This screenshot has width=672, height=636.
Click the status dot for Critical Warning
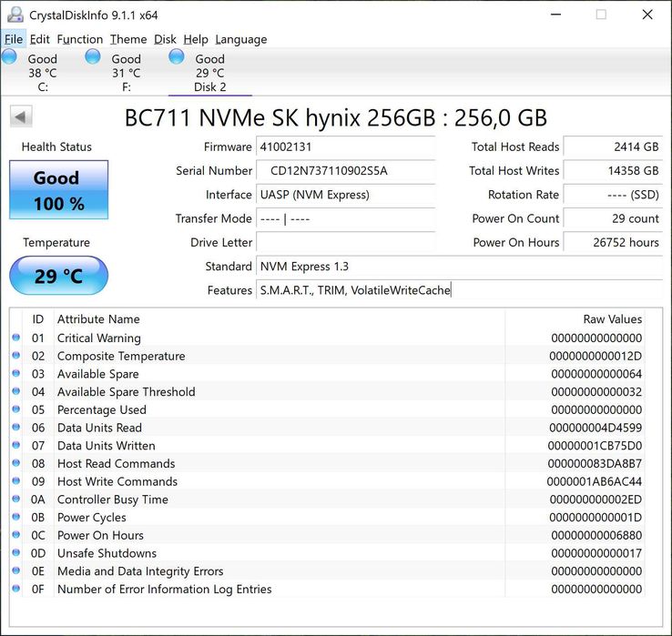point(16,338)
